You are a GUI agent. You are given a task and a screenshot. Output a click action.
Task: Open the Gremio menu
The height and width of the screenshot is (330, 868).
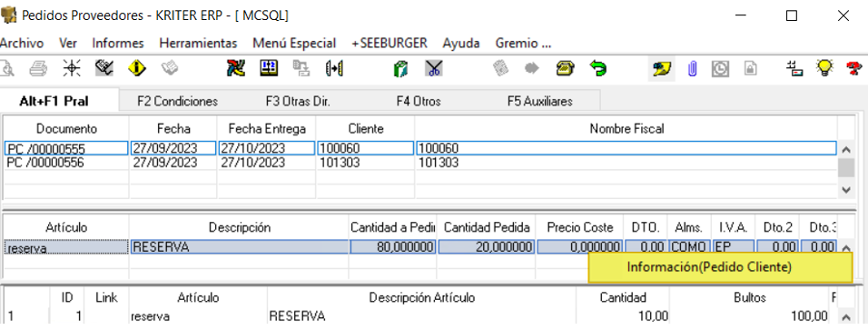click(524, 44)
